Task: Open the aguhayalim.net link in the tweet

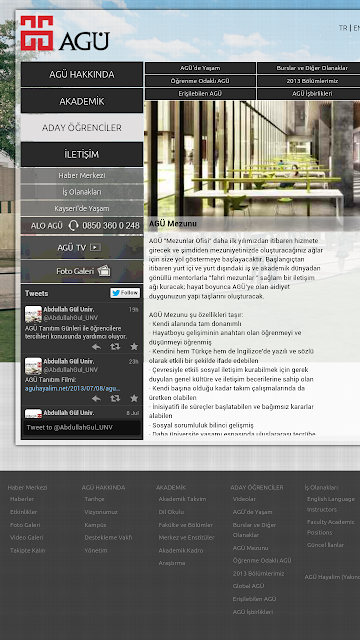Action: 73,388
